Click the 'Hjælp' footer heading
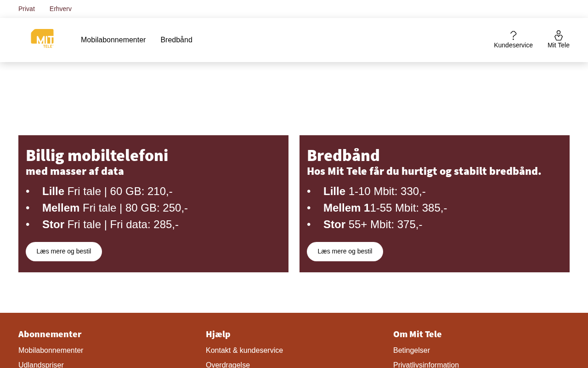 pos(218,334)
